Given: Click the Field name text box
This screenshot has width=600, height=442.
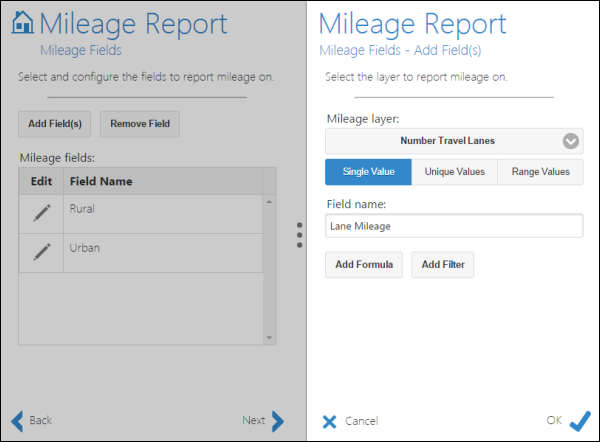Looking at the screenshot, I should 453,226.
